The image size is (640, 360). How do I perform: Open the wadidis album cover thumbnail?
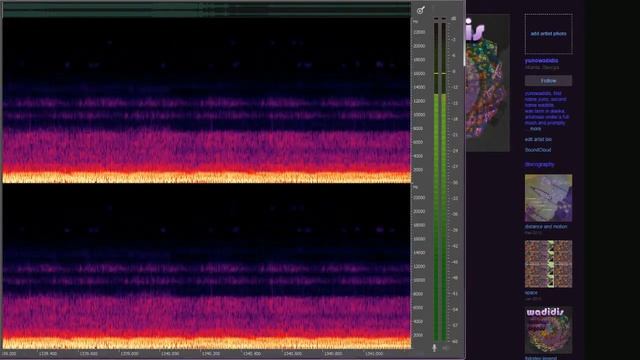549,330
